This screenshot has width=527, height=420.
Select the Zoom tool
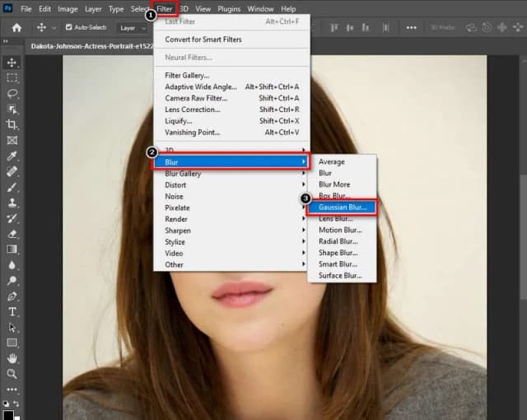point(12,374)
